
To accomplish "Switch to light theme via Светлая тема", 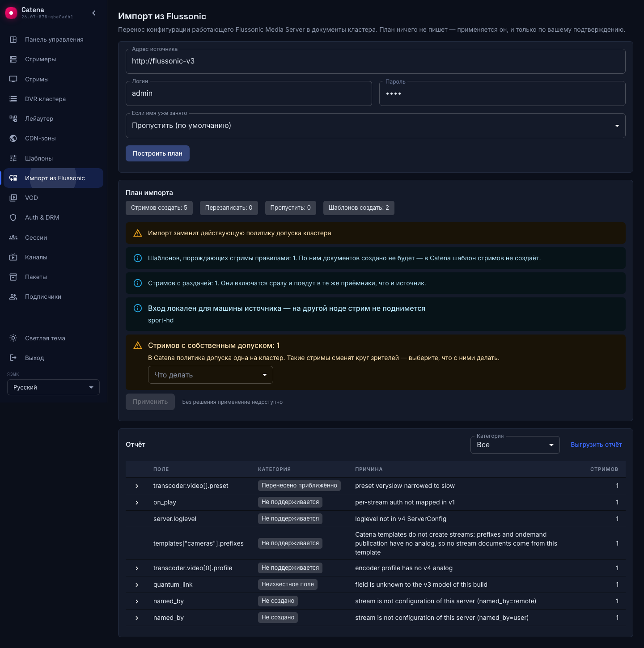I will 53,338.
